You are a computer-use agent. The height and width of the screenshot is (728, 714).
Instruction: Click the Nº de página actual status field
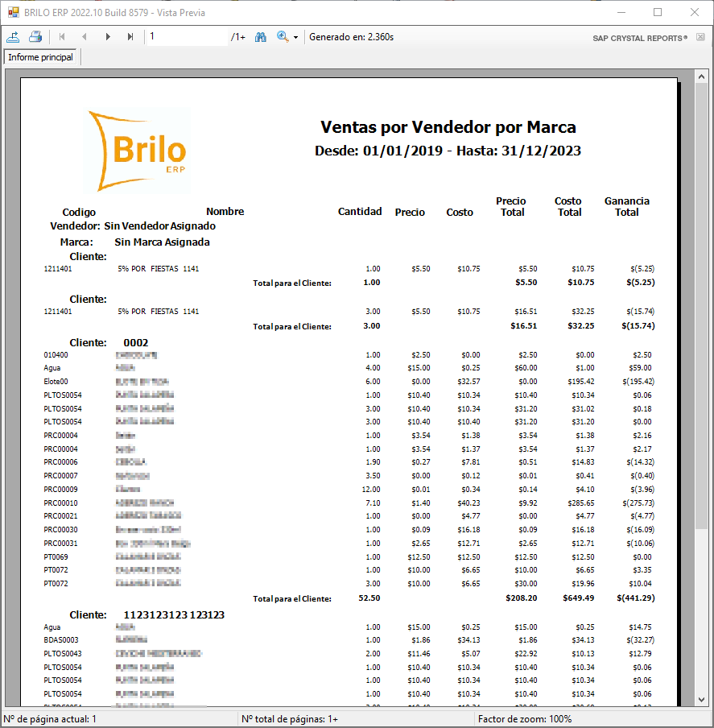point(50,717)
